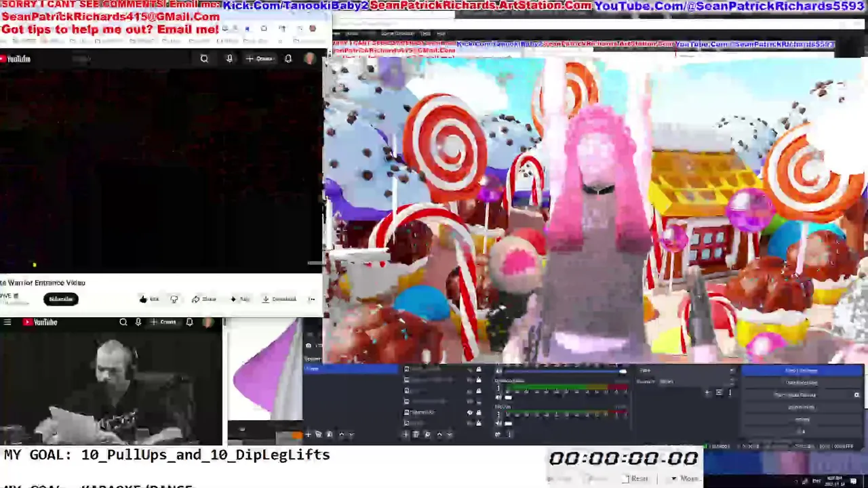This screenshot has height=488, width=868.
Task: Open advanced audio gear in OBS mixer
Action: [498, 434]
